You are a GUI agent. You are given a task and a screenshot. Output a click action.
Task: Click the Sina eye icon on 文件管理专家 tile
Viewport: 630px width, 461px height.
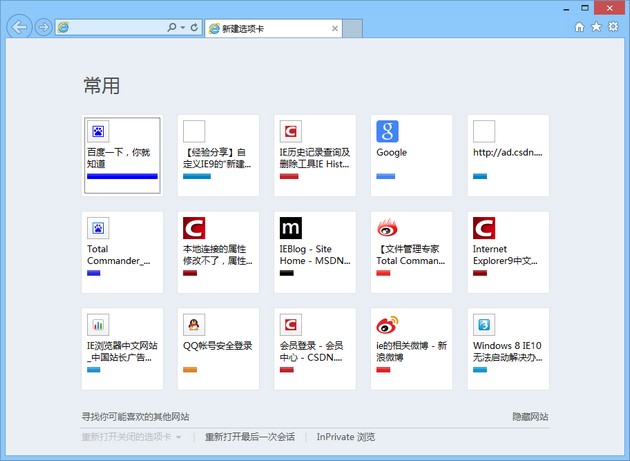tap(387, 228)
